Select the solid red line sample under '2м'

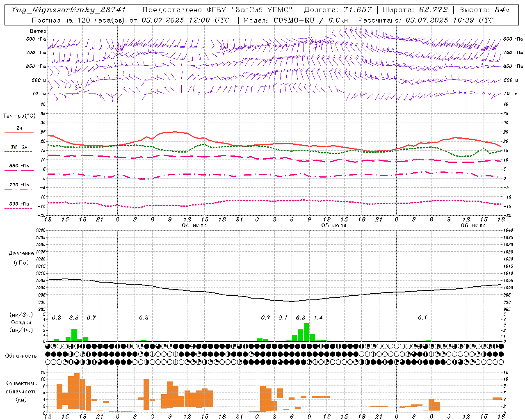click(18, 132)
